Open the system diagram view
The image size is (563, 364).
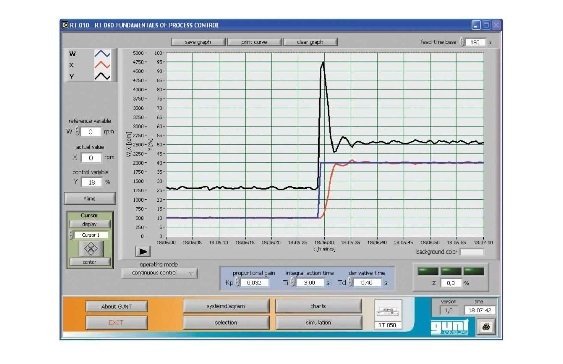tap(226, 306)
